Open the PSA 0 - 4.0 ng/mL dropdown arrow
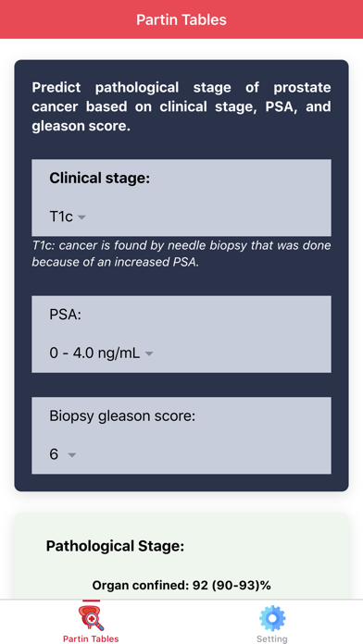 tap(149, 353)
